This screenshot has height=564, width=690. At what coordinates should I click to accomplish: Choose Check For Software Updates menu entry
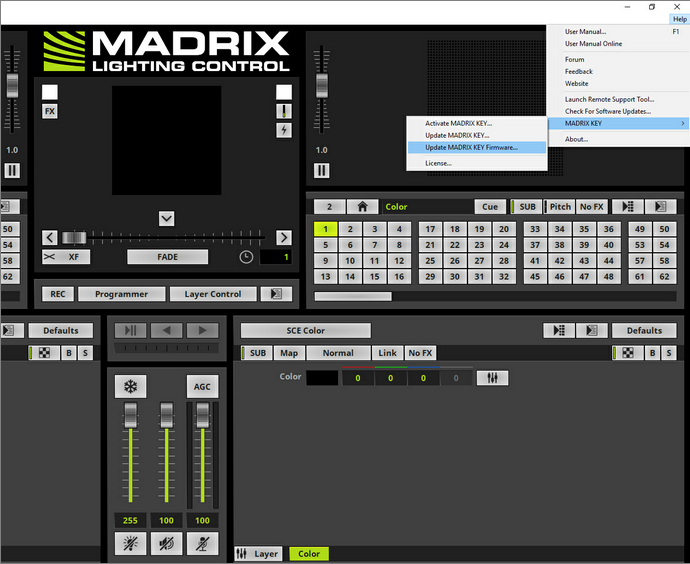click(608, 111)
